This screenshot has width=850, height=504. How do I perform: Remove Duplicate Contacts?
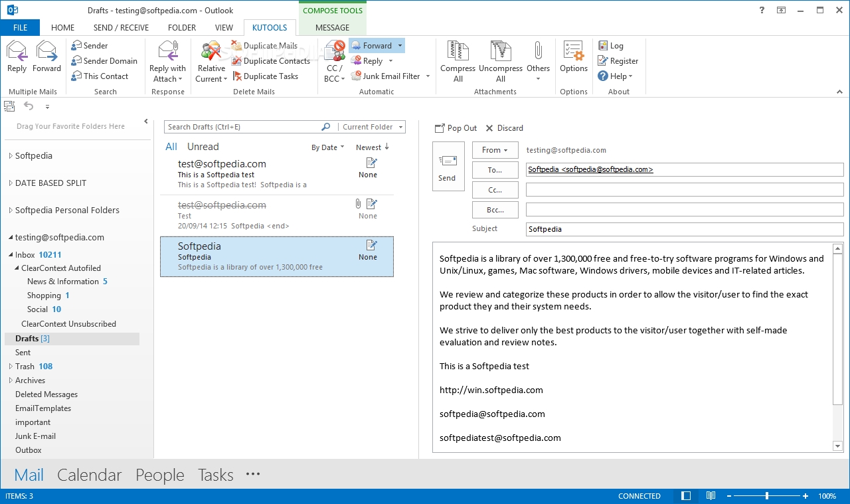pos(271,61)
